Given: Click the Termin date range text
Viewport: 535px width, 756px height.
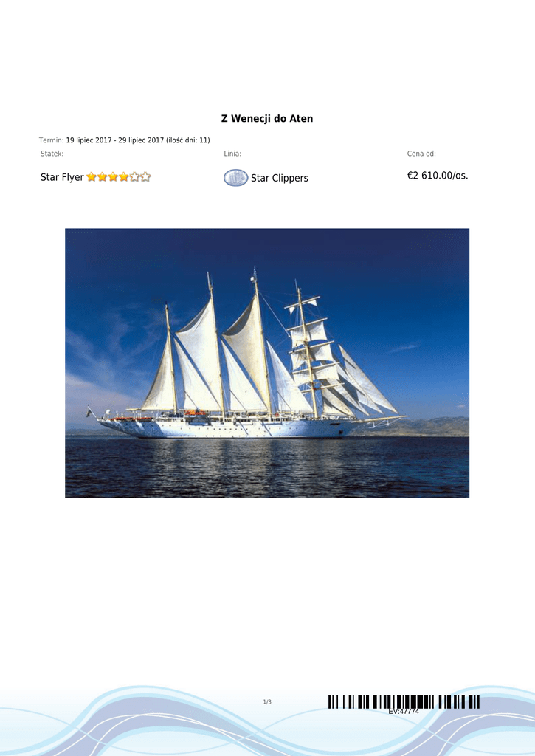Looking at the screenshot, I should coord(138,140).
